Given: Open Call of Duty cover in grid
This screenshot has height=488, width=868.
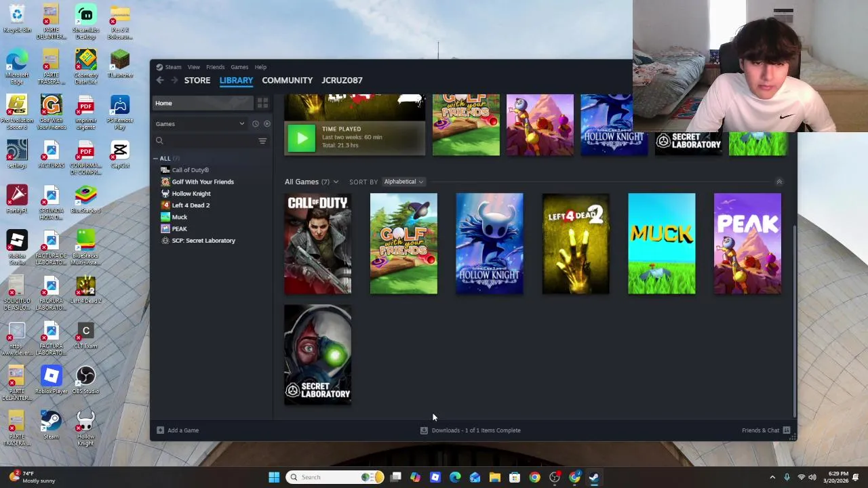Looking at the screenshot, I should pos(317,244).
